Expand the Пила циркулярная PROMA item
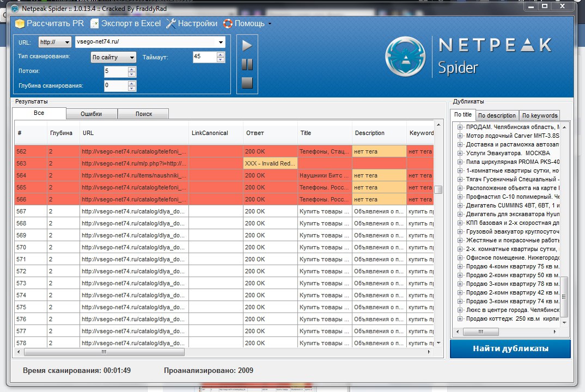The width and height of the screenshot is (585, 392). coord(460,162)
